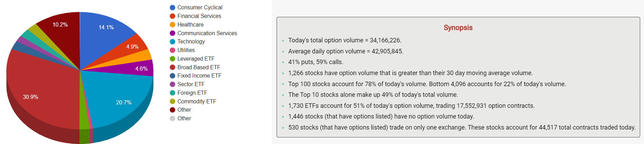The width and height of the screenshot is (644, 144).
Task: Click the Technology legend color dot
Action: [173, 42]
